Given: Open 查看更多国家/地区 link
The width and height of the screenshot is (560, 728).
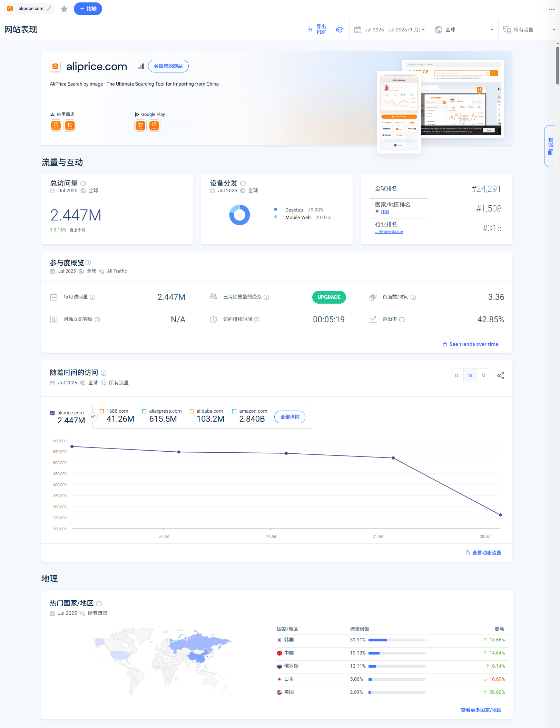Looking at the screenshot, I should tap(481, 710).
